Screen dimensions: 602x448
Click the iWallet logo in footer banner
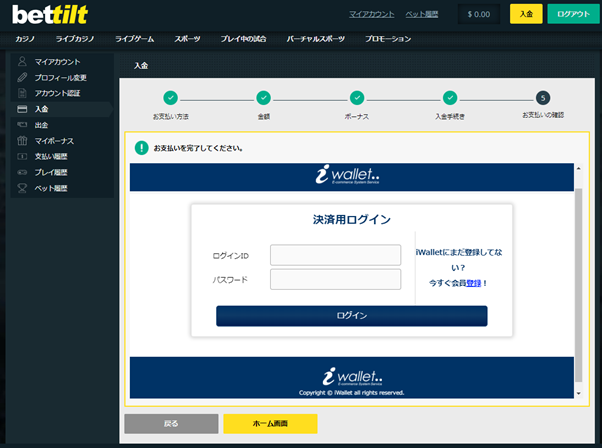coord(352,376)
